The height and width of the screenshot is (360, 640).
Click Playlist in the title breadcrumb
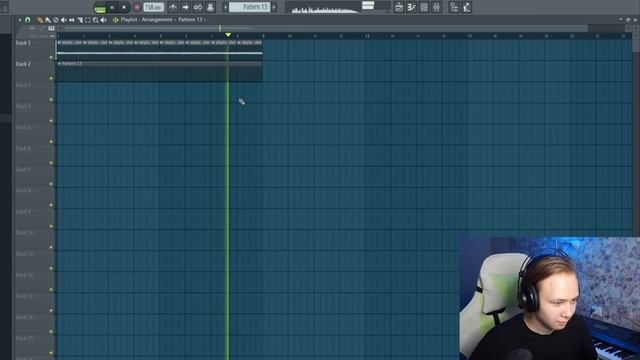[129, 20]
